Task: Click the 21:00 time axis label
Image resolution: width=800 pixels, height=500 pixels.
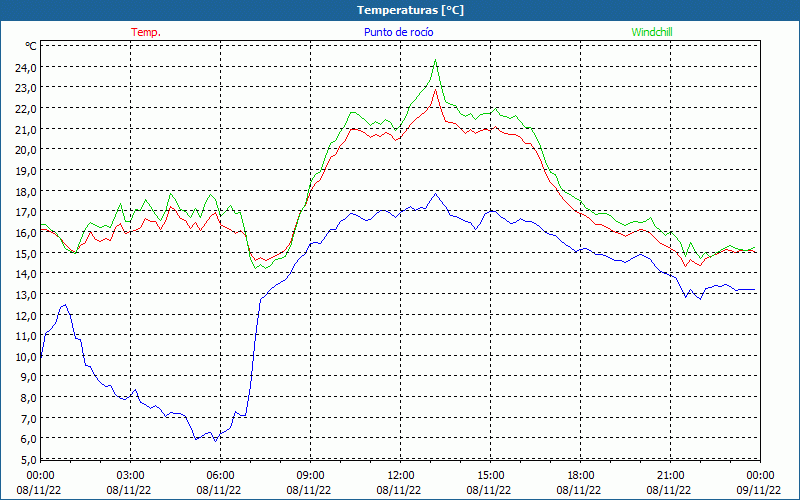Action: (670, 476)
